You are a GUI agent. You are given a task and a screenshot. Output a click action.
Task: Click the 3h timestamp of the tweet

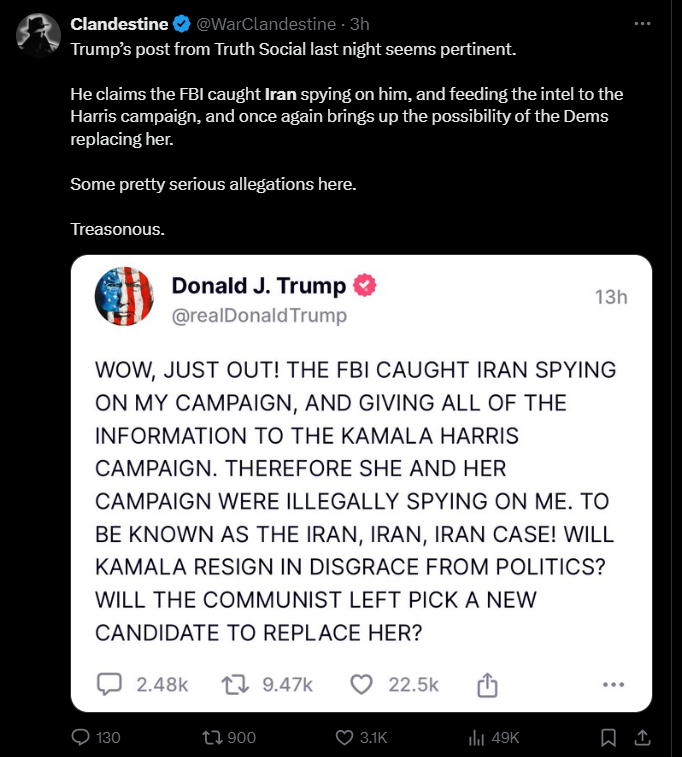(359, 24)
